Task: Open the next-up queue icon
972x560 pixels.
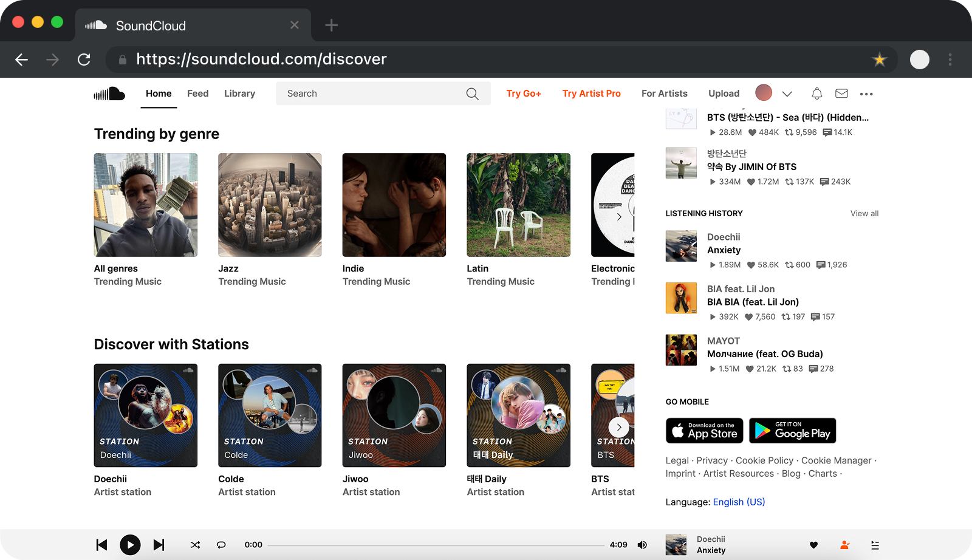Action: [875, 545]
